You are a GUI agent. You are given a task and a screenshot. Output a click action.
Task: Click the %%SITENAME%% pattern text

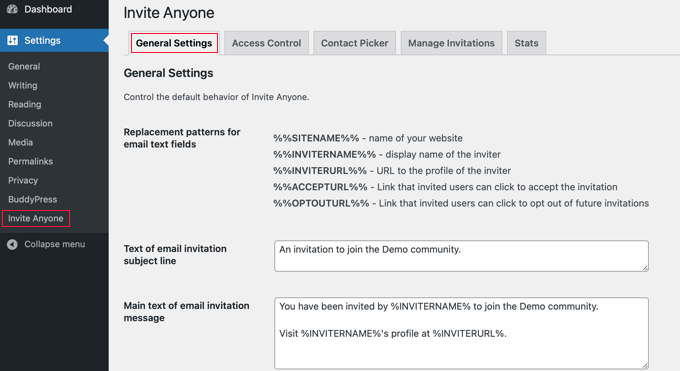(316, 138)
